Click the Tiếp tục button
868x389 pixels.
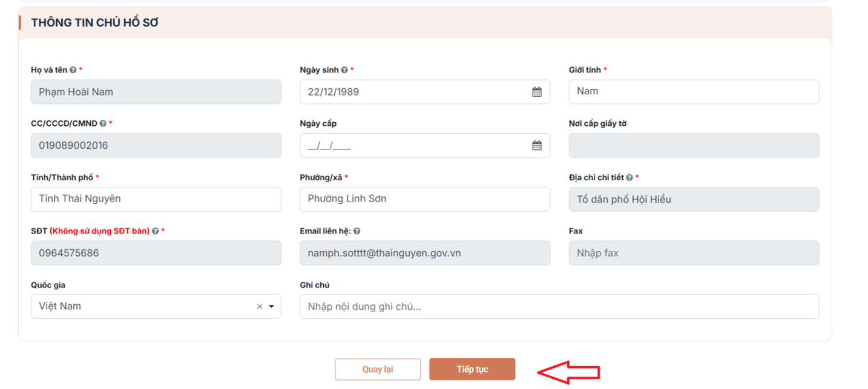tap(472, 369)
